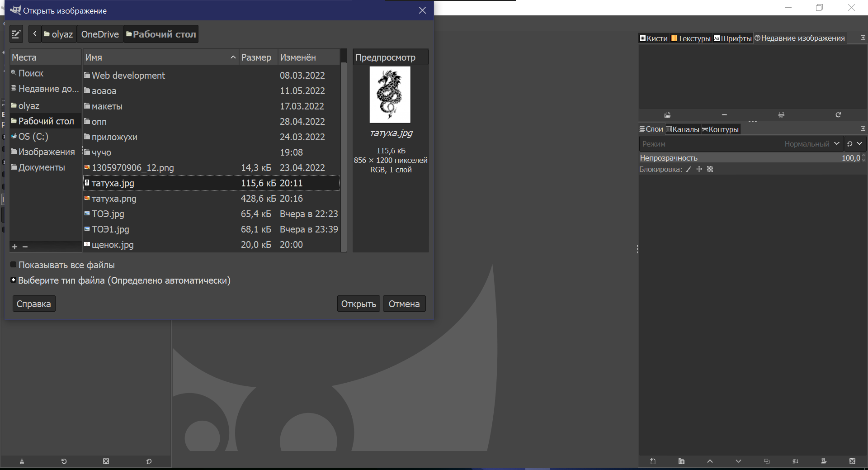The height and width of the screenshot is (470, 868).
Task: Lower the layer with down chevron
Action: 738,461
